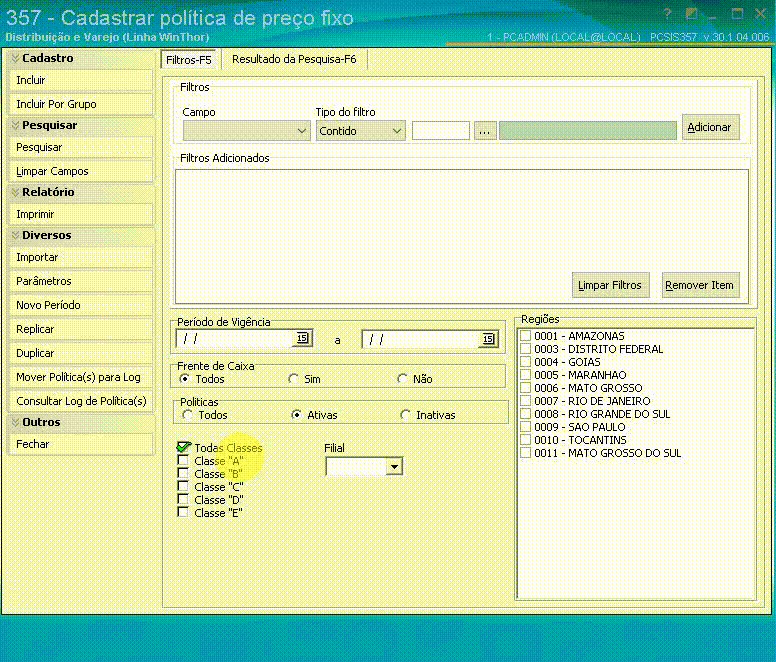The height and width of the screenshot is (662, 776).
Task: Check region 0011 - MATO GROSSO DO SUL
Action: point(526,453)
